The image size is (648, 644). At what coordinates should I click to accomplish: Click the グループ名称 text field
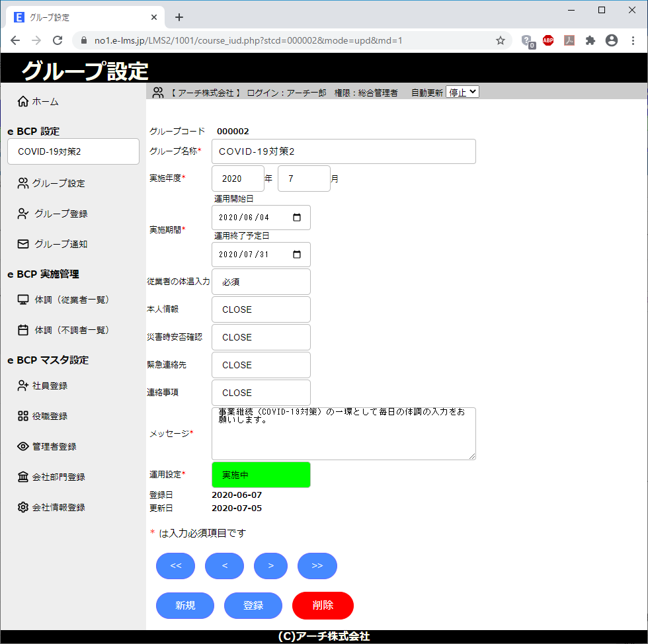point(343,151)
